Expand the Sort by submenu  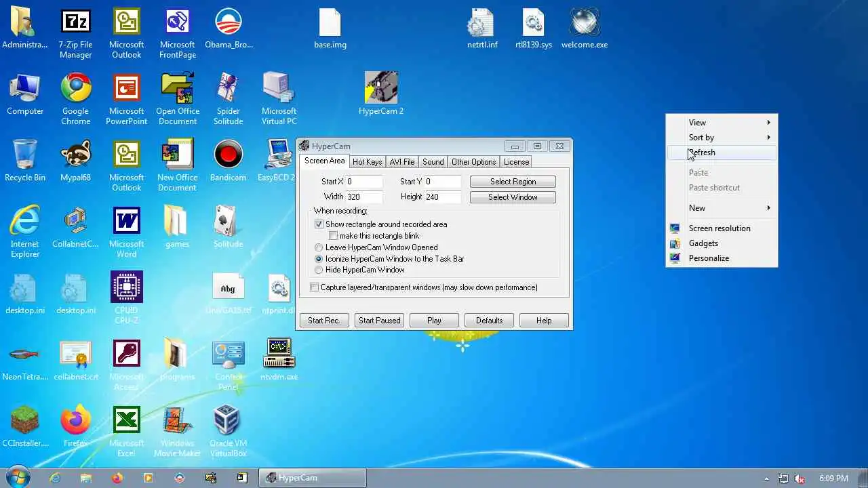click(x=722, y=138)
